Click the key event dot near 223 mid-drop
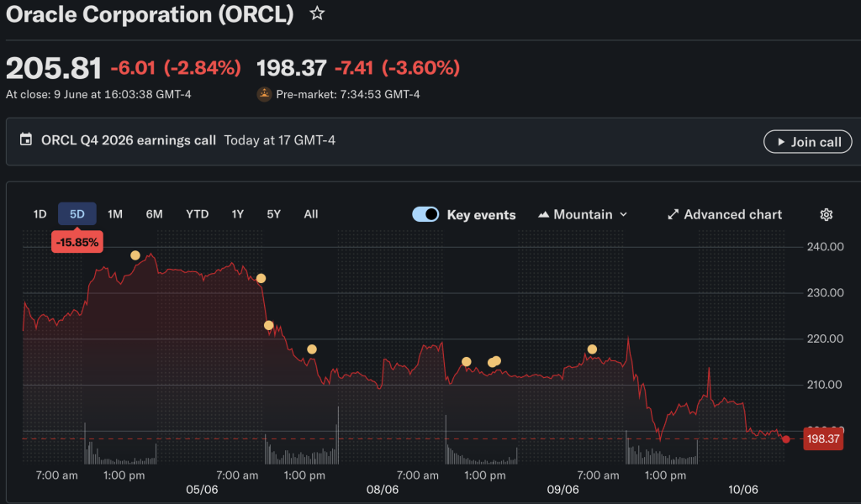Image resolution: width=861 pixels, height=504 pixels. (x=268, y=326)
